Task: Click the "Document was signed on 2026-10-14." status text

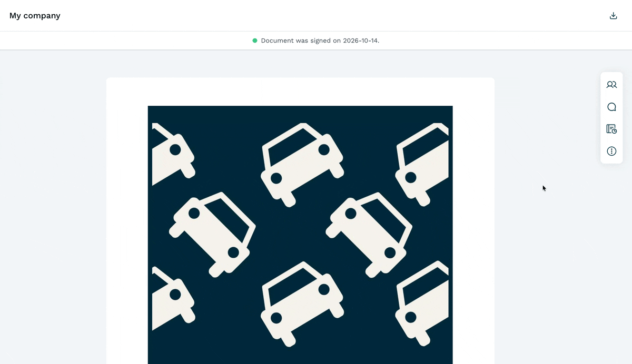Action: point(320,41)
